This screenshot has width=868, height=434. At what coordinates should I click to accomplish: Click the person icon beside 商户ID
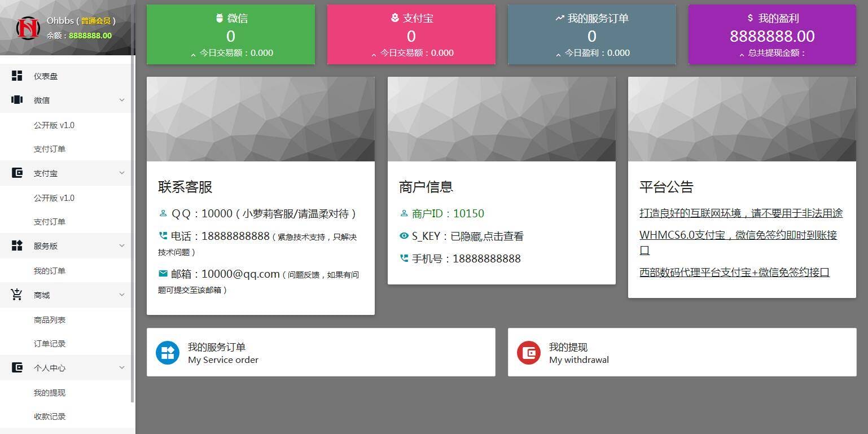404,213
